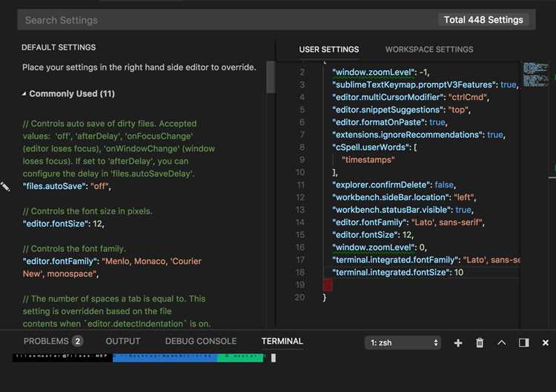The width and height of the screenshot is (556, 392).
Task: Click the "cSpell.userWords" line
Action: (374, 147)
